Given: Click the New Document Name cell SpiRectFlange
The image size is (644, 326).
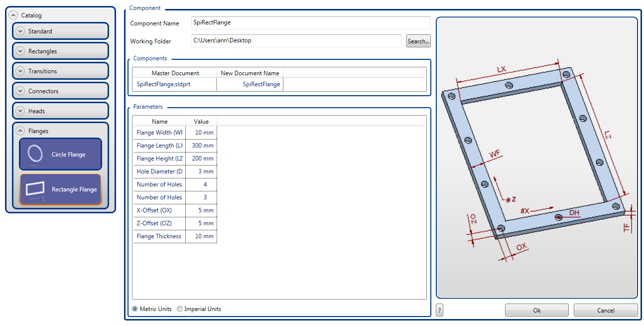Looking at the screenshot, I should [250, 85].
